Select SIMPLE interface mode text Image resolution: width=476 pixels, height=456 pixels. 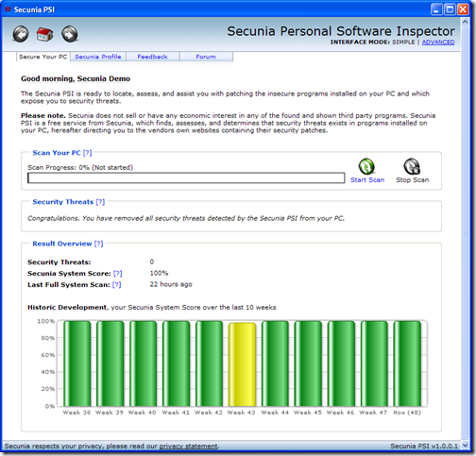point(403,42)
